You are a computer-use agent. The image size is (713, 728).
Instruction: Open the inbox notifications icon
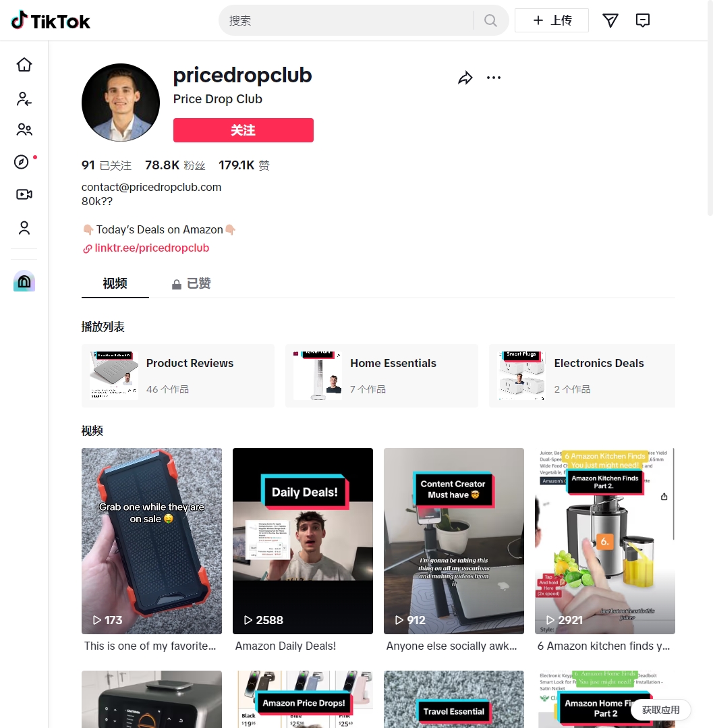pos(642,20)
